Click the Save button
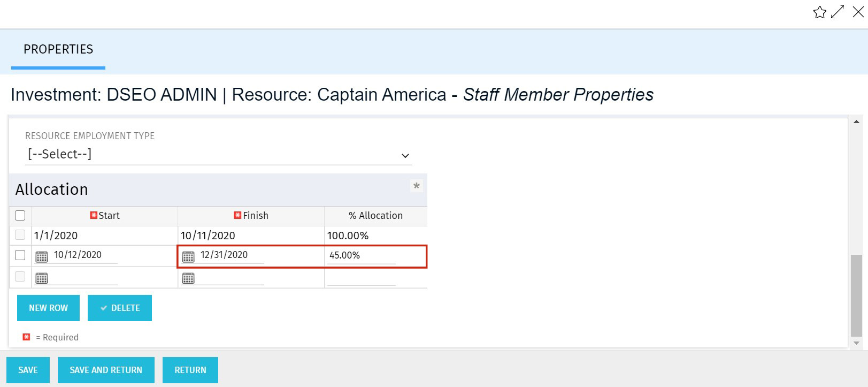Viewport: 868px width, 387px height. [28, 370]
